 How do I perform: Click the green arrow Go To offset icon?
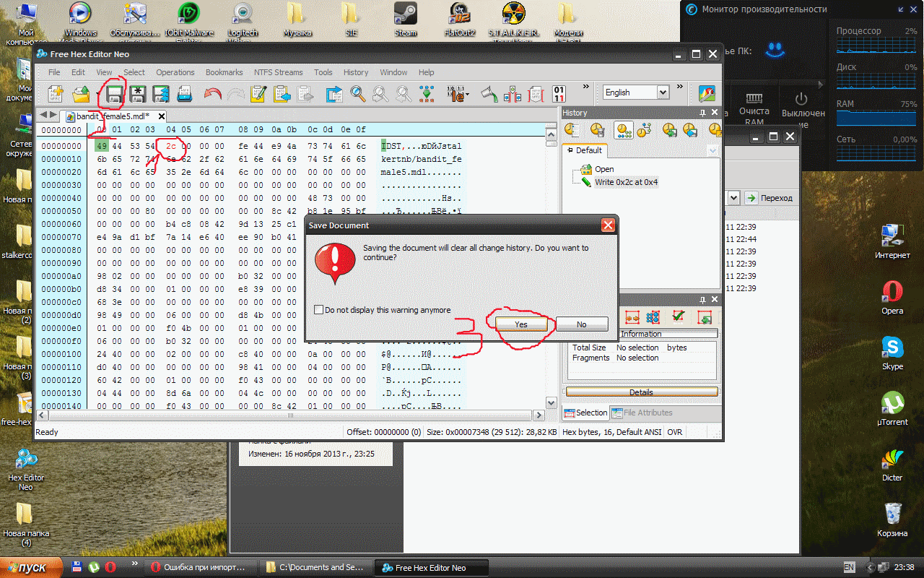click(427, 93)
